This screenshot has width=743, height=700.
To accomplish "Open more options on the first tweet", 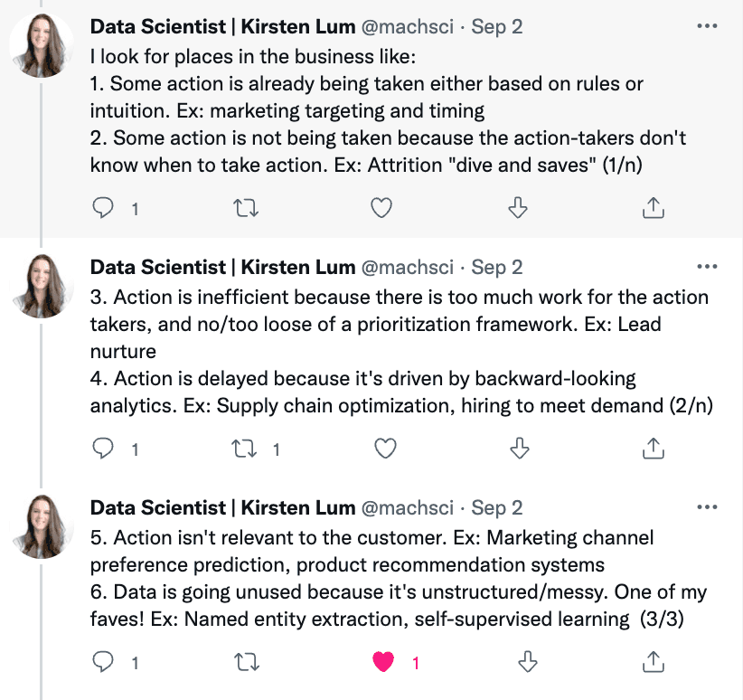I will click(707, 26).
